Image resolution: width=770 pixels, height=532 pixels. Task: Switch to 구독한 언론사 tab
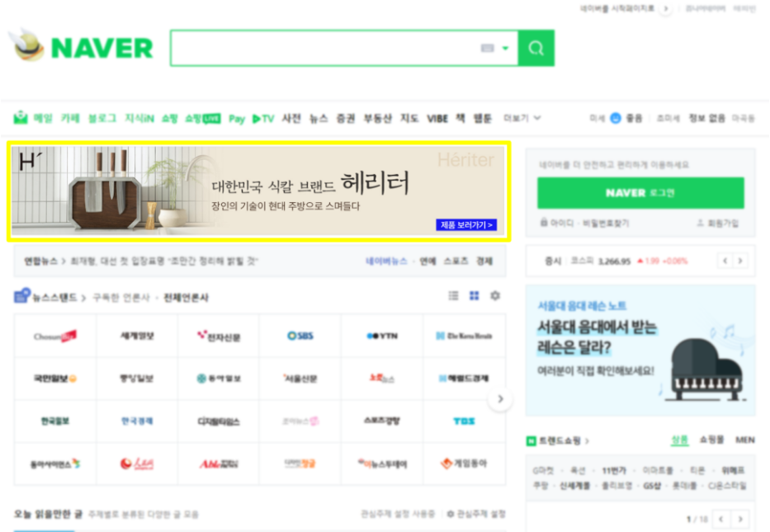click(x=120, y=298)
